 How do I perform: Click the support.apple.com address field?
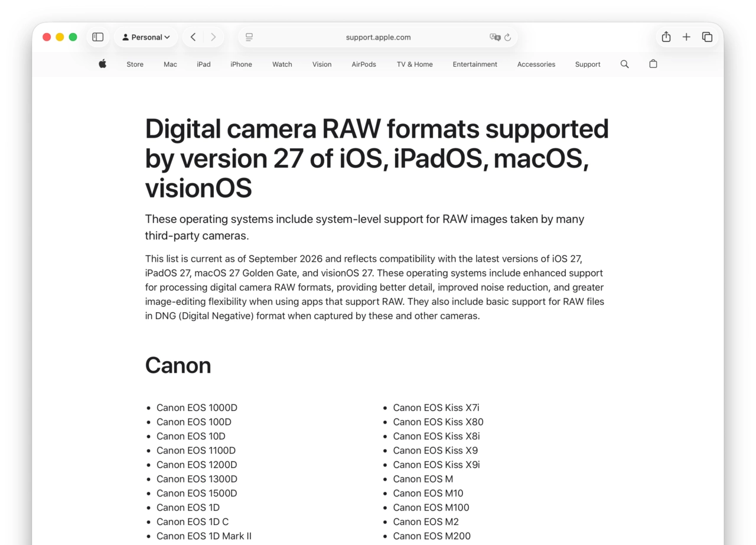(378, 37)
